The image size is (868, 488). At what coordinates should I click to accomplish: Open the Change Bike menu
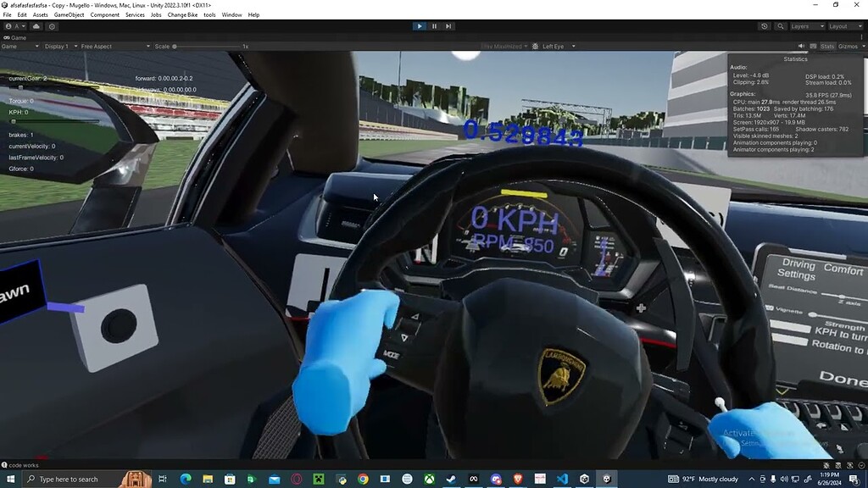click(185, 14)
